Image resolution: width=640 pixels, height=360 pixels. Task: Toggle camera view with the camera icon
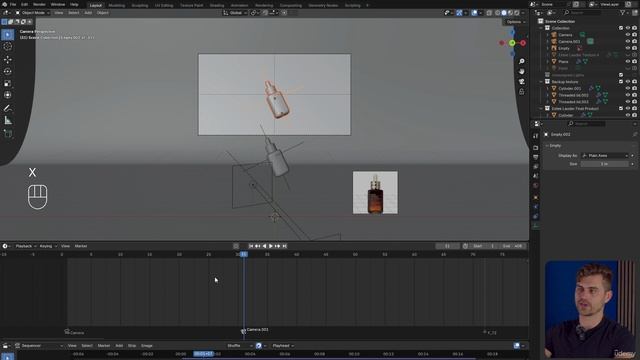pyautogui.click(x=522, y=82)
